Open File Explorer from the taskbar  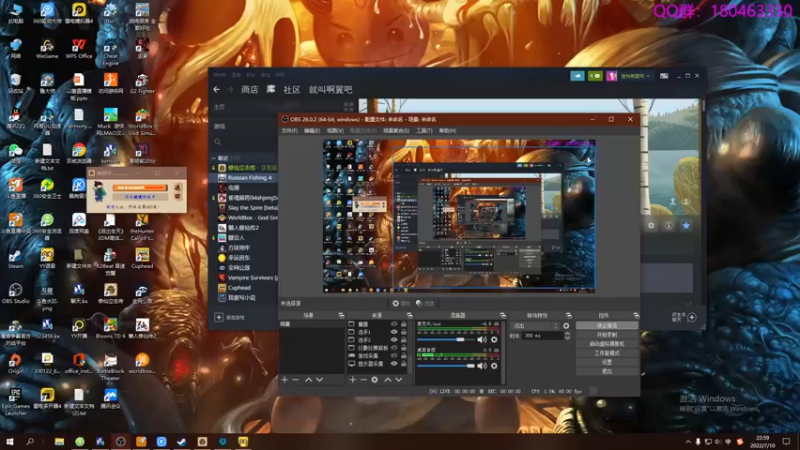click(59, 441)
